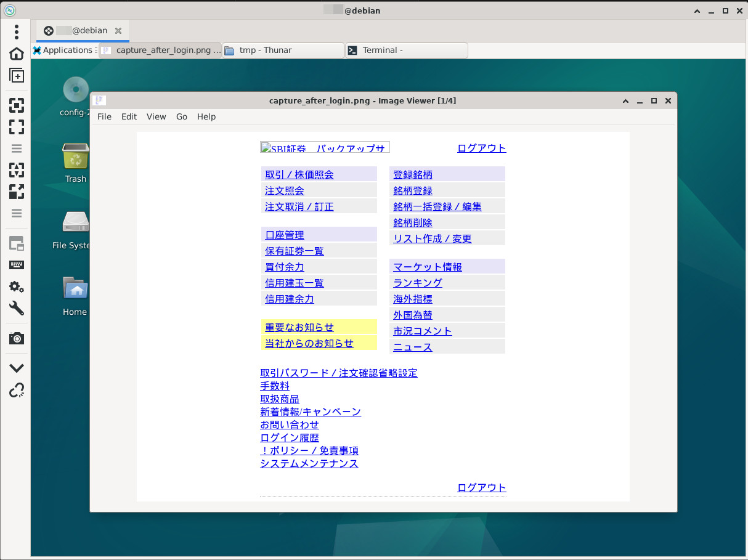748x560 pixels.
Task: Click the 保有証券一覧 link
Action: click(295, 251)
